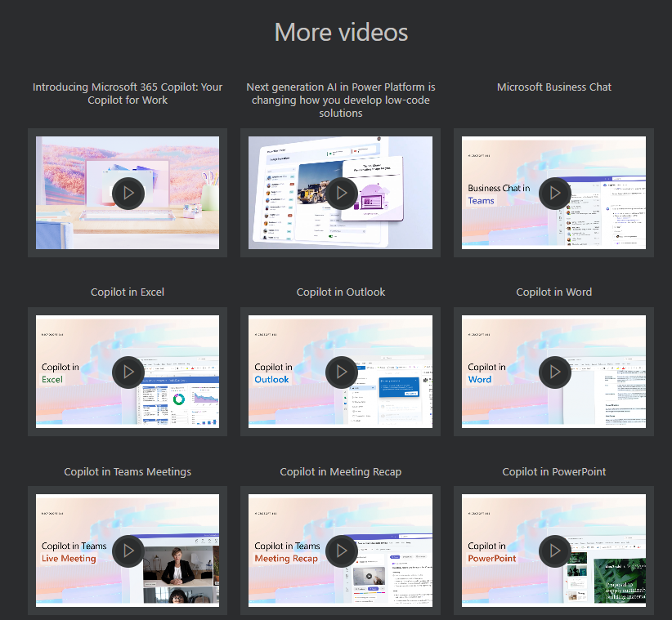The width and height of the screenshot is (672, 620).
Task: Select the 'Copilot in PowerPoint' heading
Action: (553, 471)
